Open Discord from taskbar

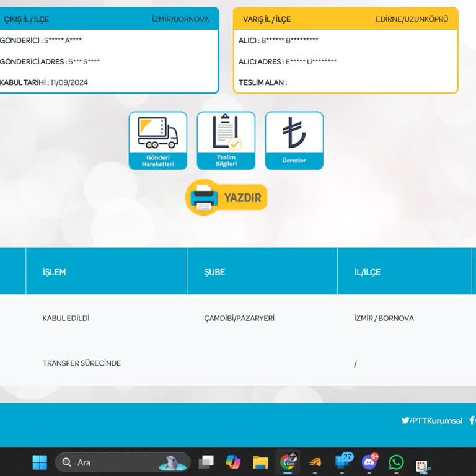pyautogui.click(x=369, y=462)
